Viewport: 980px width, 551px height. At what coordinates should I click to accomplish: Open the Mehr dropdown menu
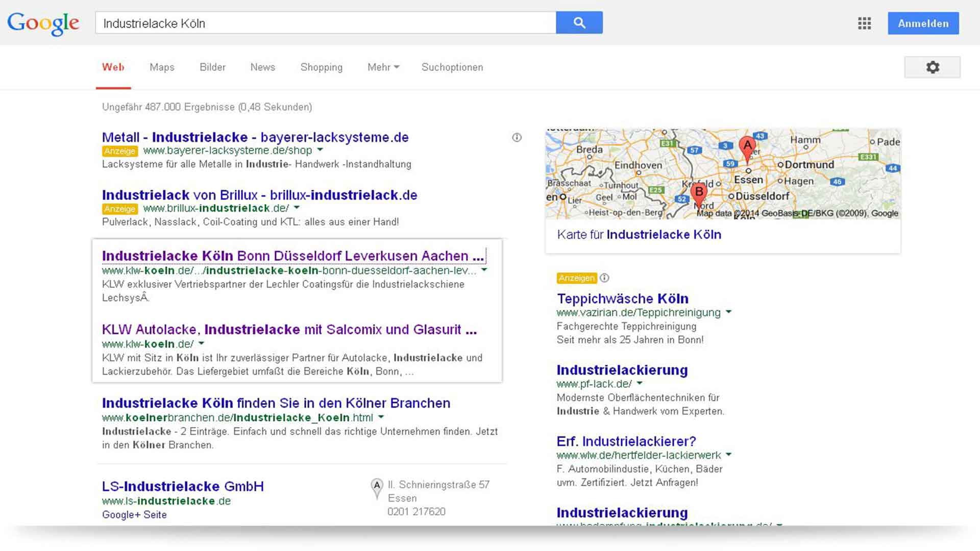(383, 67)
